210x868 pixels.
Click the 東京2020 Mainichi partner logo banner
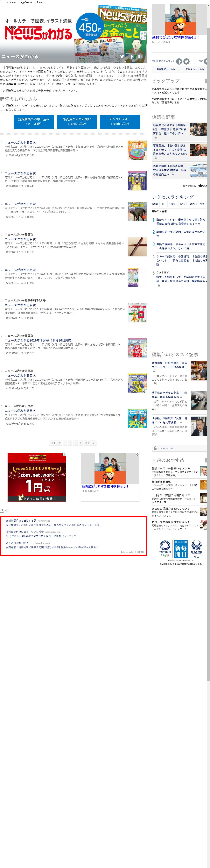[179, 552]
